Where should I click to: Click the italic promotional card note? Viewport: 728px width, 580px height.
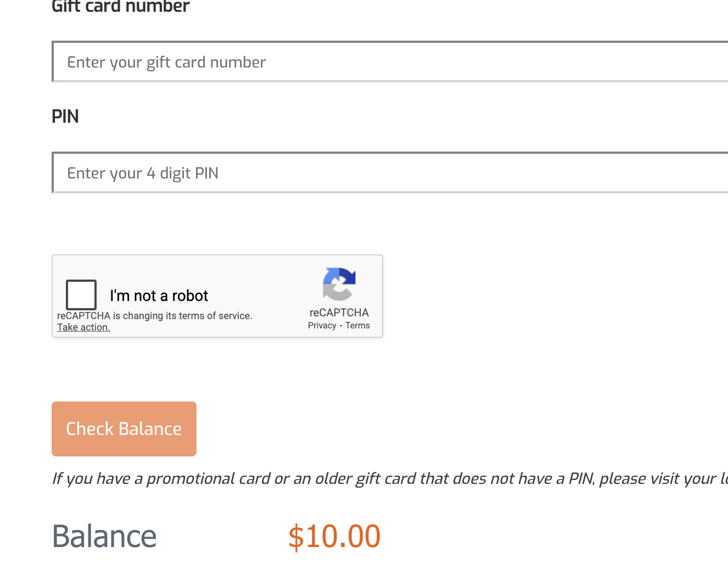(x=384, y=478)
